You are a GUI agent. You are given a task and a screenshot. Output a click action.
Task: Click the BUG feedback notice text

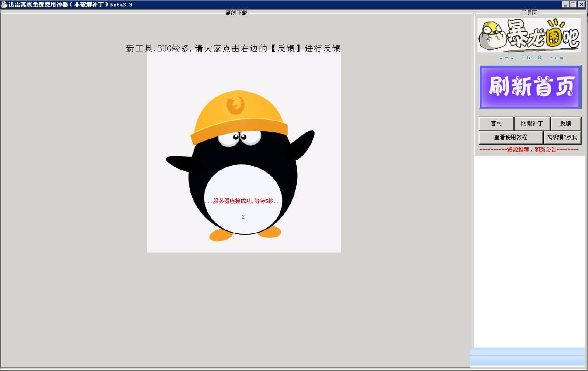pos(233,49)
